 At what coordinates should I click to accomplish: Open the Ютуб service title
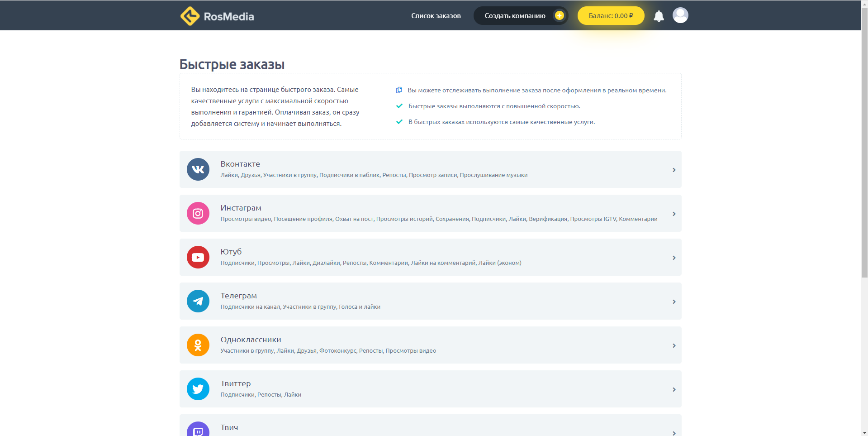pyautogui.click(x=231, y=252)
